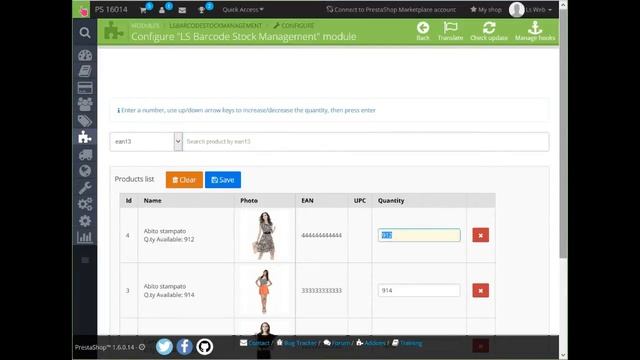Click the Manage hooks anchor button
The image size is (640, 360).
point(535,31)
